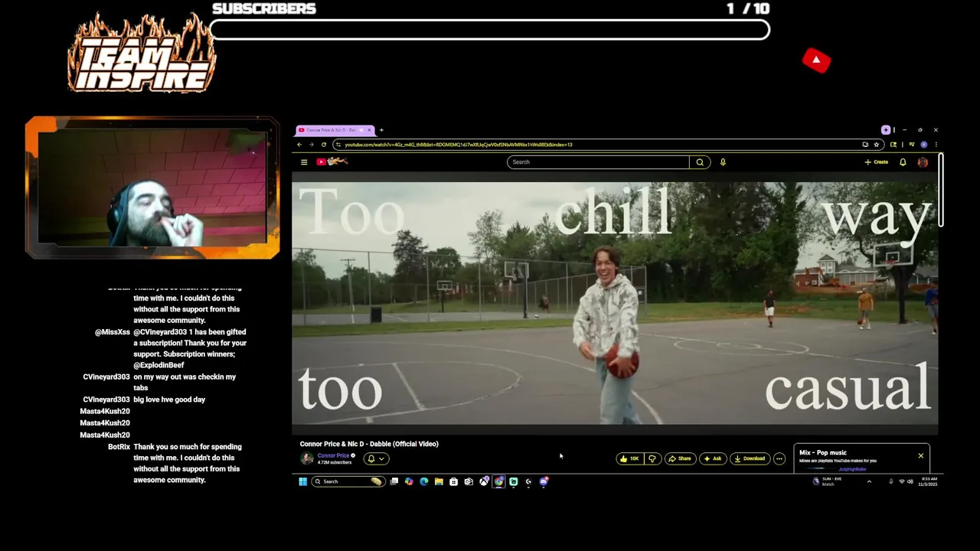Click the page vertical scrollbar thumb
The image size is (980, 551).
940,191
